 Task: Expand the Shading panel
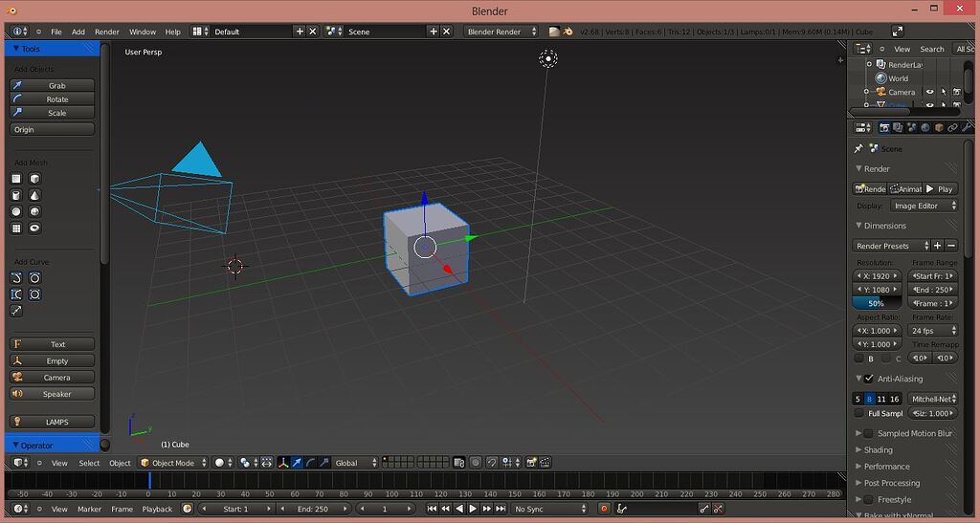(x=879, y=450)
